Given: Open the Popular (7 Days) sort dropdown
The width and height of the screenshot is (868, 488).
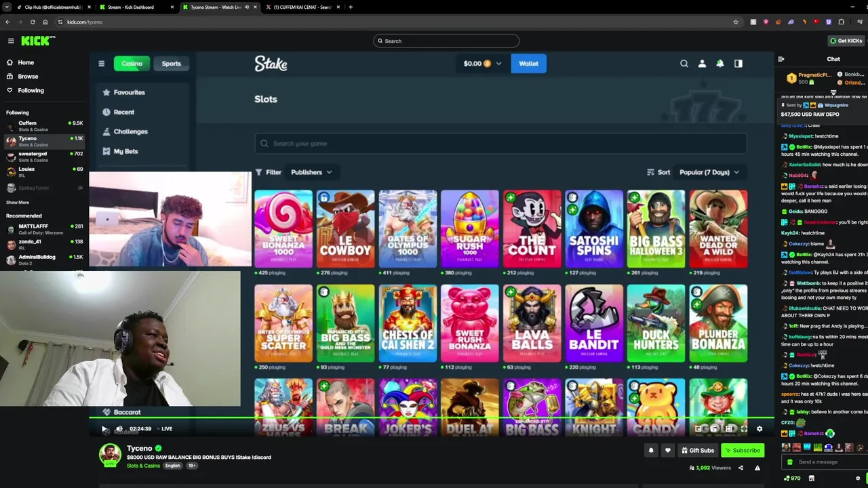Looking at the screenshot, I should (x=709, y=172).
